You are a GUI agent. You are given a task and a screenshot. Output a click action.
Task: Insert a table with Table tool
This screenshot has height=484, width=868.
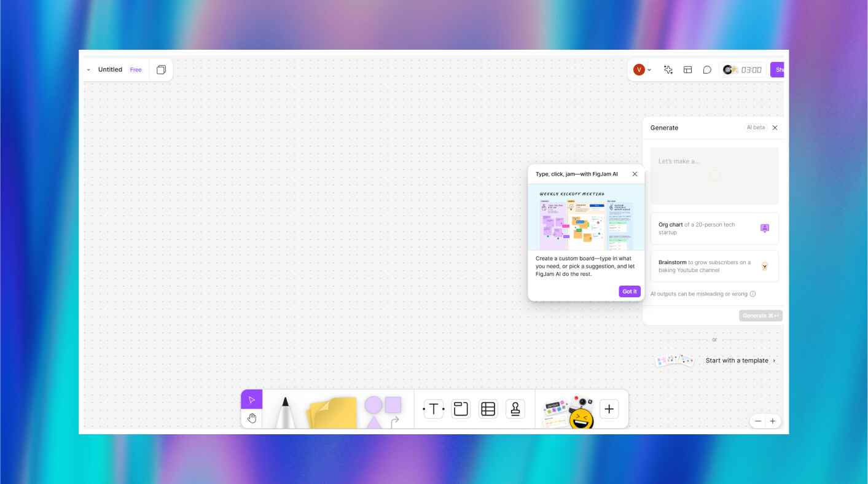(488, 409)
